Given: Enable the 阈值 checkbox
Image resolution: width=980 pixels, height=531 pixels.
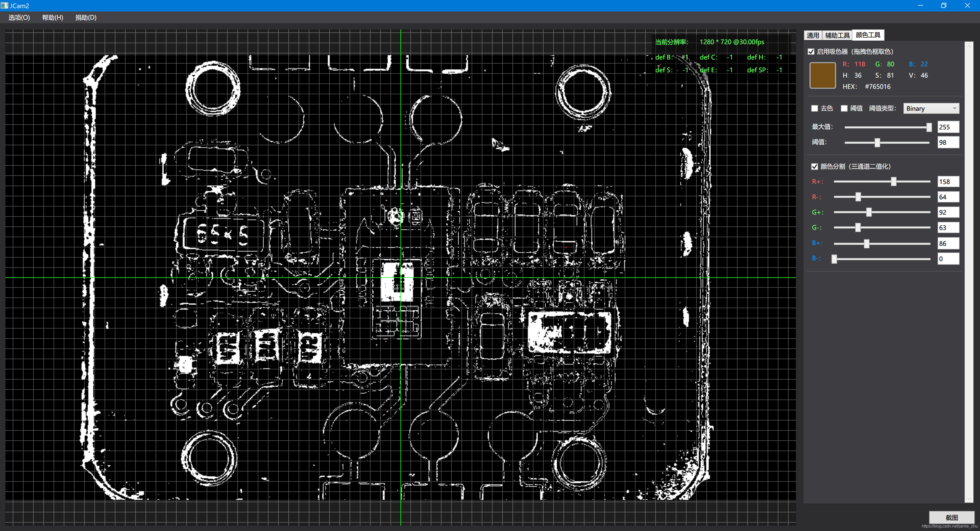Looking at the screenshot, I should tap(844, 108).
